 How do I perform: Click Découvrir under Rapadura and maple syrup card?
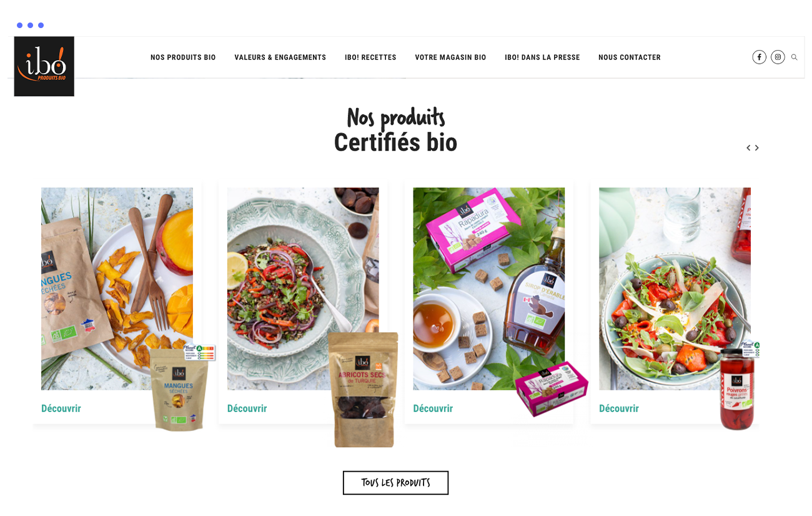pos(433,409)
